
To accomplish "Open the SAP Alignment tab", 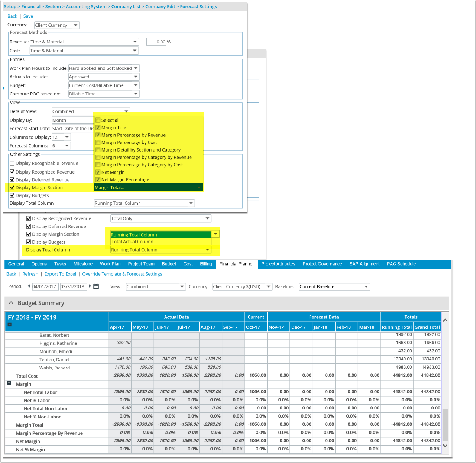I will click(x=365, y=264).
